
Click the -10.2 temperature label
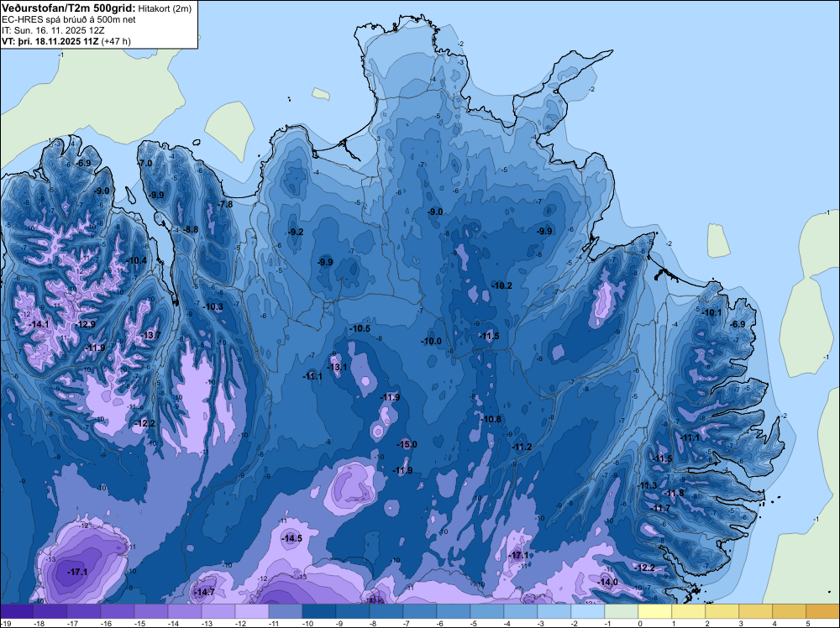click(x=501, y=285)
